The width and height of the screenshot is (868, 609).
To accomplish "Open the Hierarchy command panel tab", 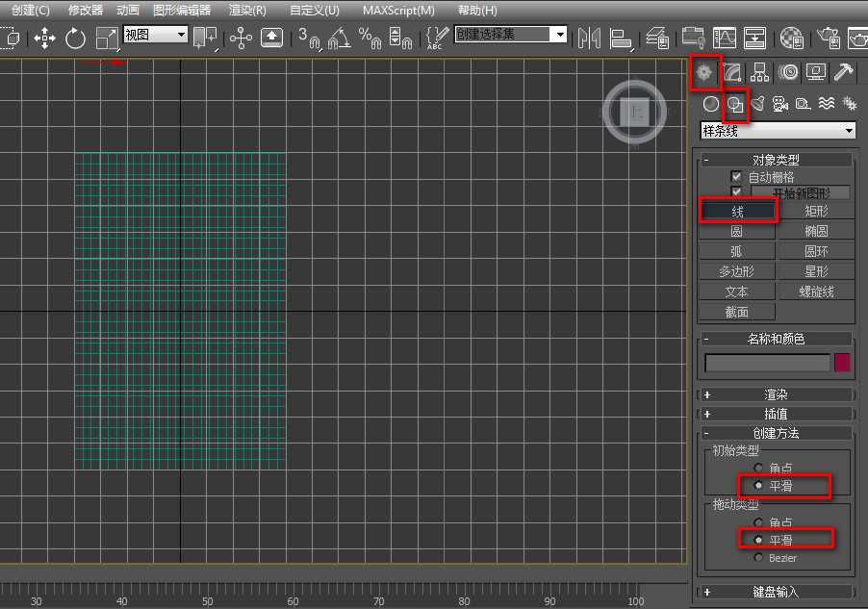I will pos(759,72).
